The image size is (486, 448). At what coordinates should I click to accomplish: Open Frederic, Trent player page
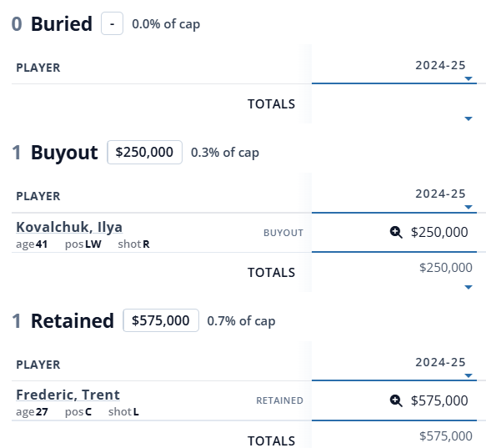68,395
